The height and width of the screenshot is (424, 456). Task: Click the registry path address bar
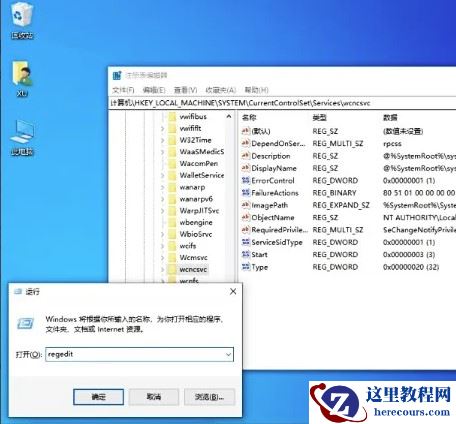(x=282, y=103)
